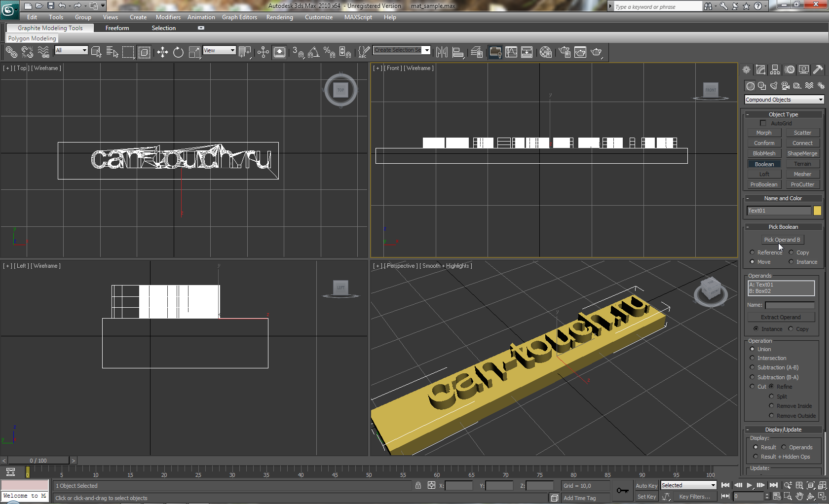This screenshot has height=504, width=829.
Task: Choose the Intersection operation
Action: pos(752,358)
